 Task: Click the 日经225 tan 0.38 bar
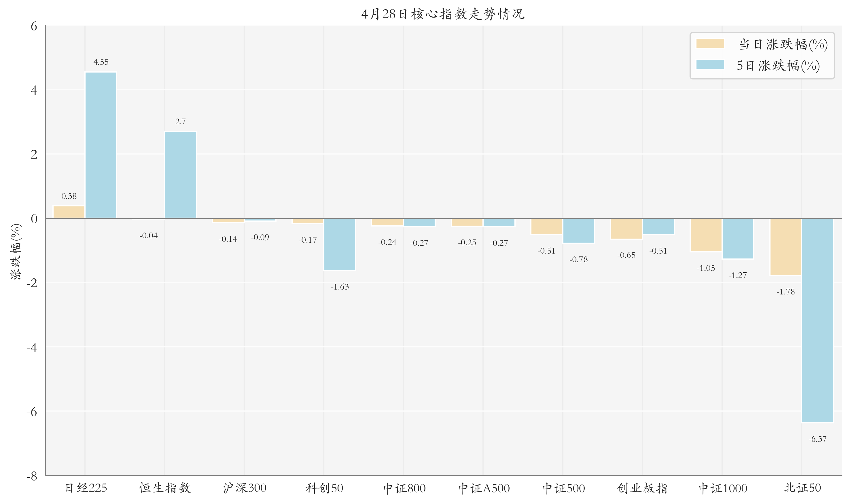click(x=69, y=212)
